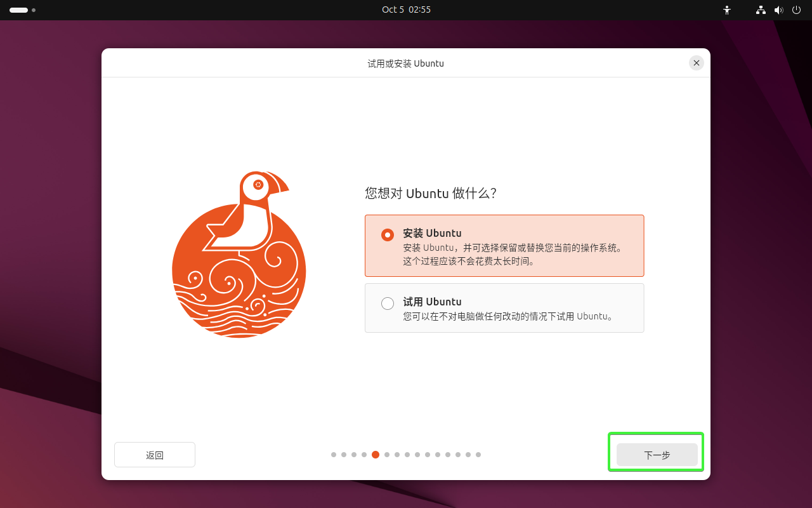
Task: Click the text 您可以在不对电脑做任何改动的情况下试用 Ubuntu。
Action: coord(509,316)
